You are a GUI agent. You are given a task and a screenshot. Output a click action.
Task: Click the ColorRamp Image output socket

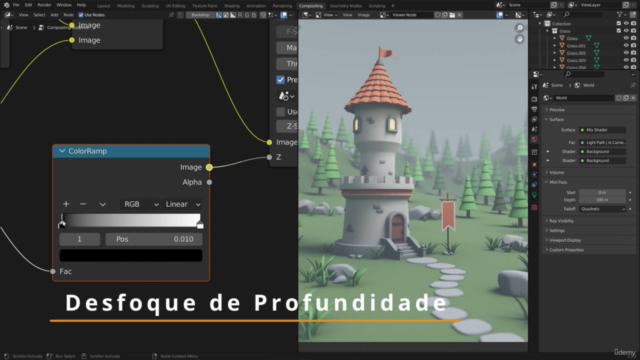[209, 167]
